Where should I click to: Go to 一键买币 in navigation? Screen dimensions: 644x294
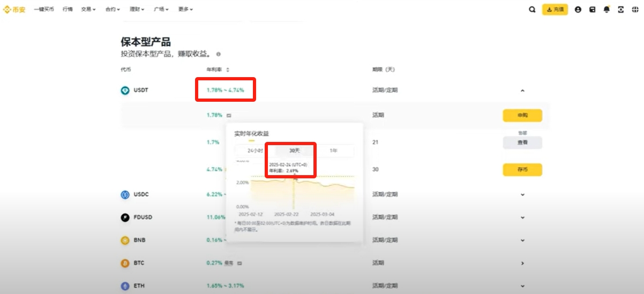pos(44,9)
